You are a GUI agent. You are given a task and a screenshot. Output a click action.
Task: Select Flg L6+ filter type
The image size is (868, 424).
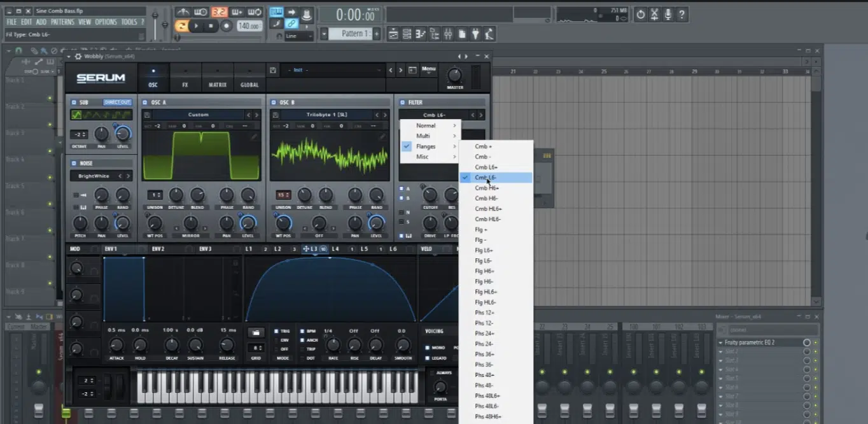(x=496, y=250)
